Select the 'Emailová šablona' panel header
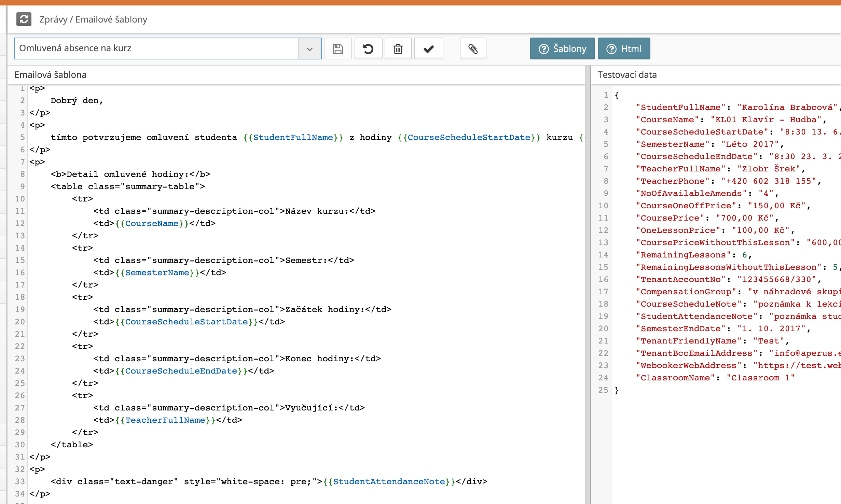The width and height of the screenshot is (841, 504). [x=51, y=75]
